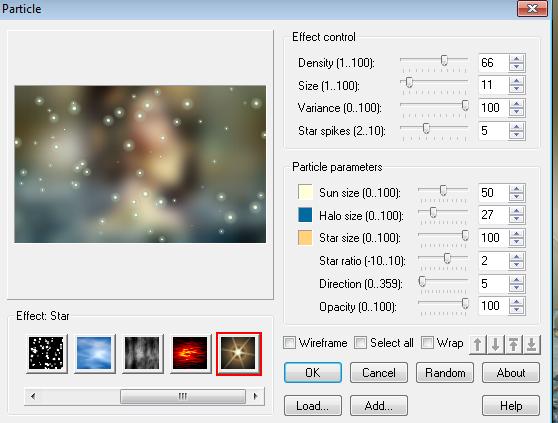Click the Random button

(x=445, y=373)
